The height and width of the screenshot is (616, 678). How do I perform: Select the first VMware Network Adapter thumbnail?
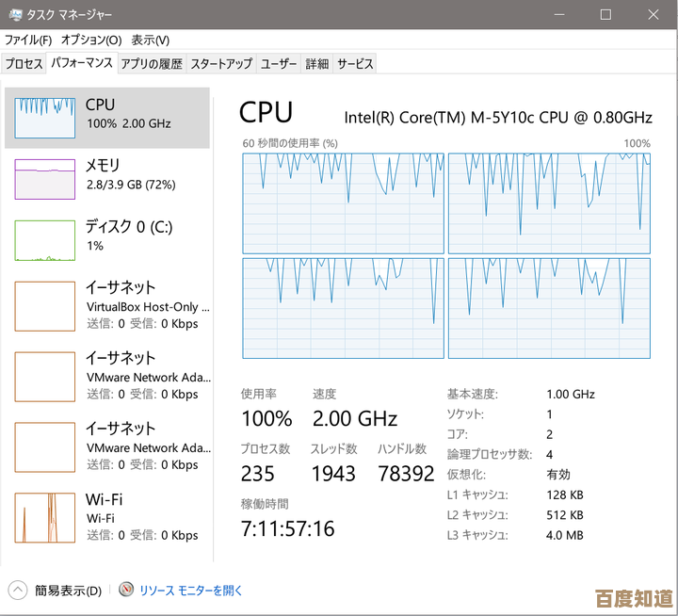[x=45, y=377]
